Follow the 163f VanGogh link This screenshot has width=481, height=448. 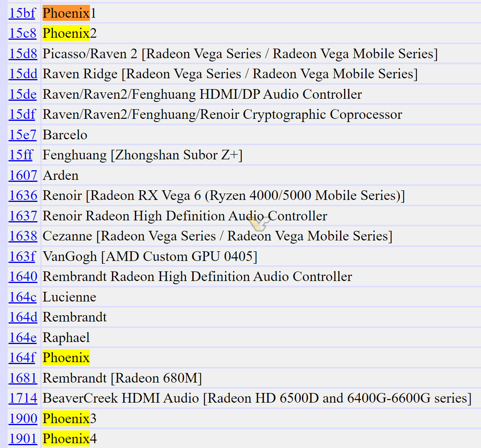[x=22, y=257]
